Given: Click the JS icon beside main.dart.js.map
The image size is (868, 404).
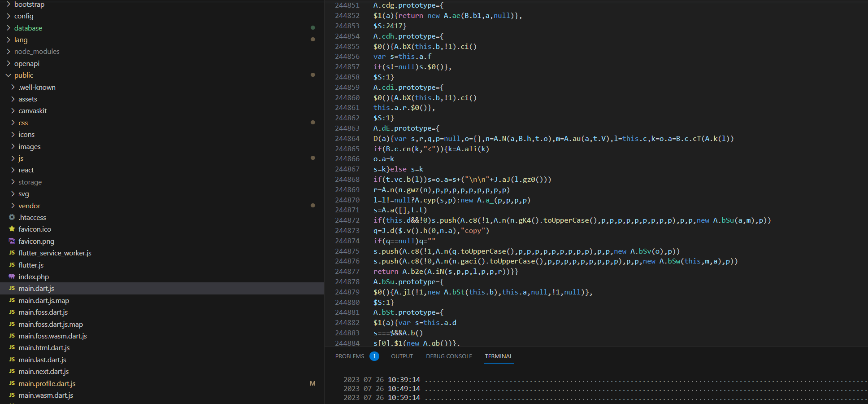Looking at the screenshot, I should [12, 300].
